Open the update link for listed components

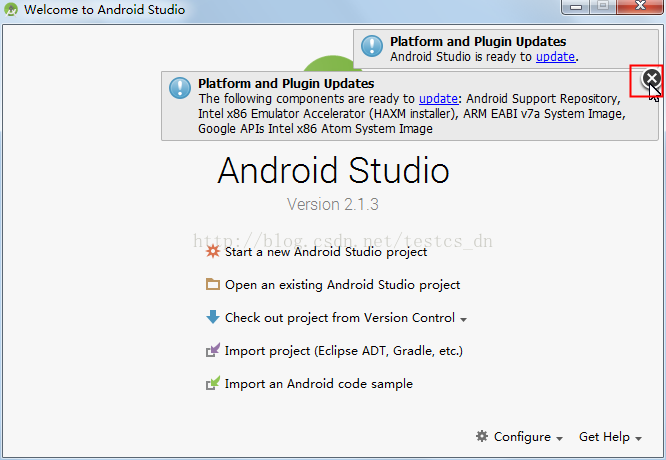pyautogui.click(x=438, y=99)
